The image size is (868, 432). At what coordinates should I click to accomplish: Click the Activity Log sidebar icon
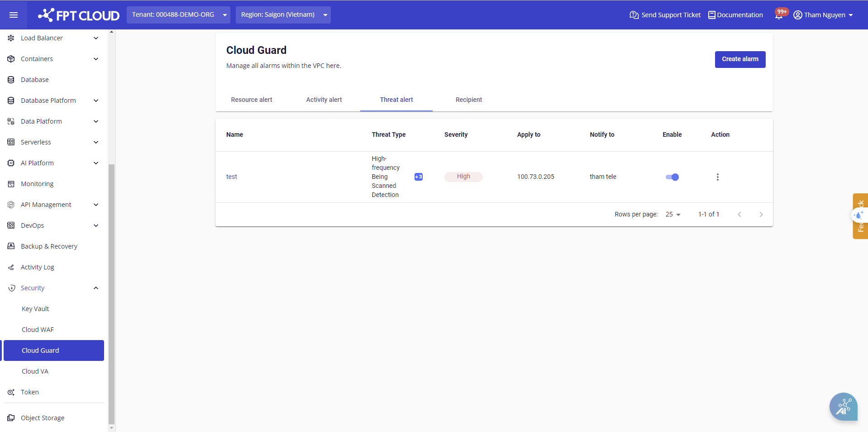tap(11, 267)
